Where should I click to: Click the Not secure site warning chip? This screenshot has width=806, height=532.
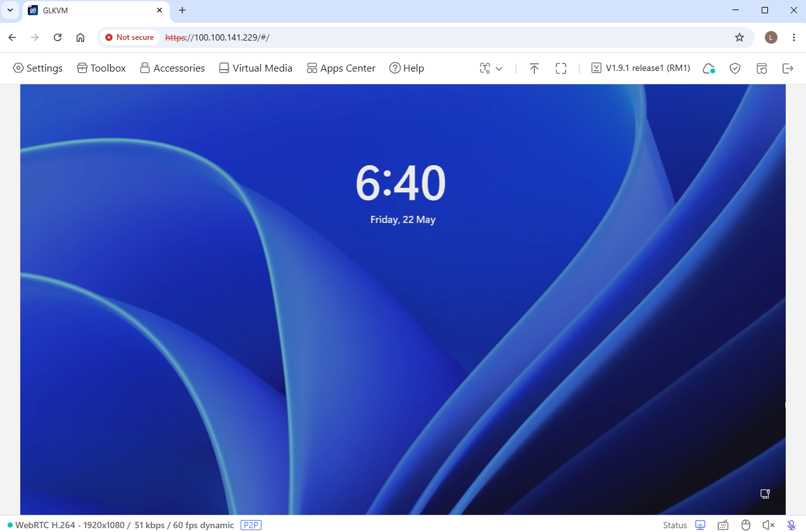point(130,37)
